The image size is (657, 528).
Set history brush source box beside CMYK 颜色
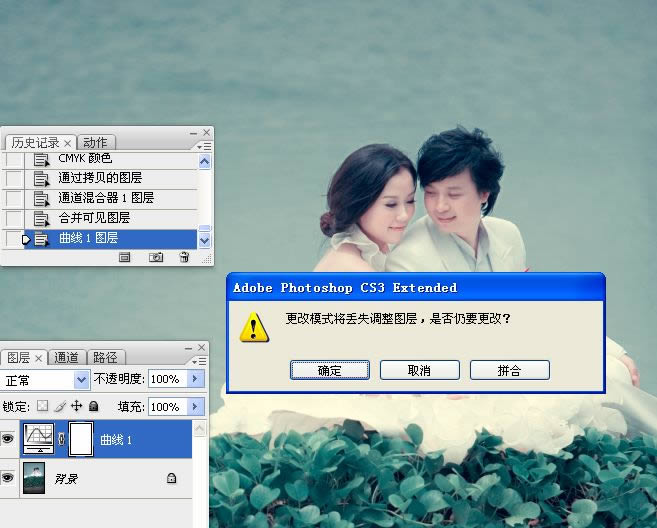13,159
